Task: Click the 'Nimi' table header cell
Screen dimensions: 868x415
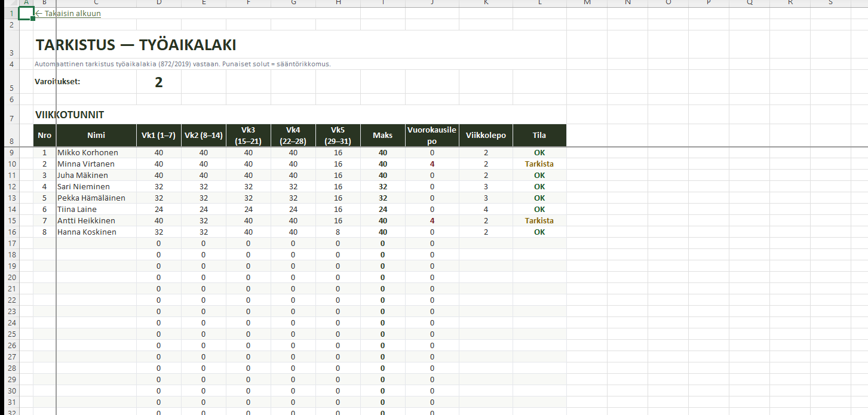Action: (x=96, y=136)
